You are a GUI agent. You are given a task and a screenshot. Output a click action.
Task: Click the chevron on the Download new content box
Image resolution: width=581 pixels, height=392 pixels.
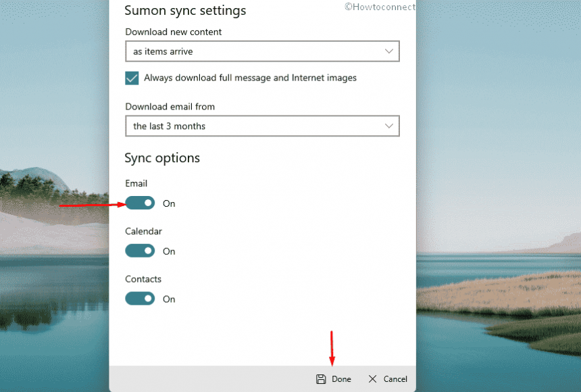pyautogui.click(x=390, y=51)
